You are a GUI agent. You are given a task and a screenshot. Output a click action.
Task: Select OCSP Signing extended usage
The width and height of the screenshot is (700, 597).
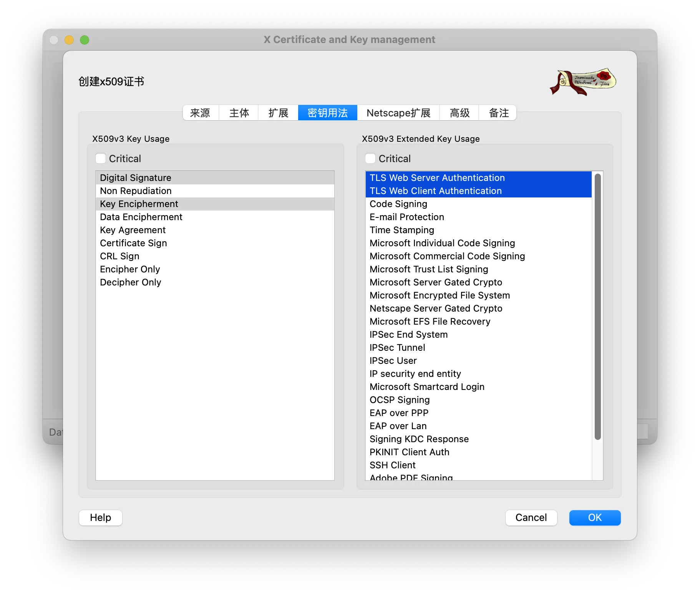tap(400, 400)
